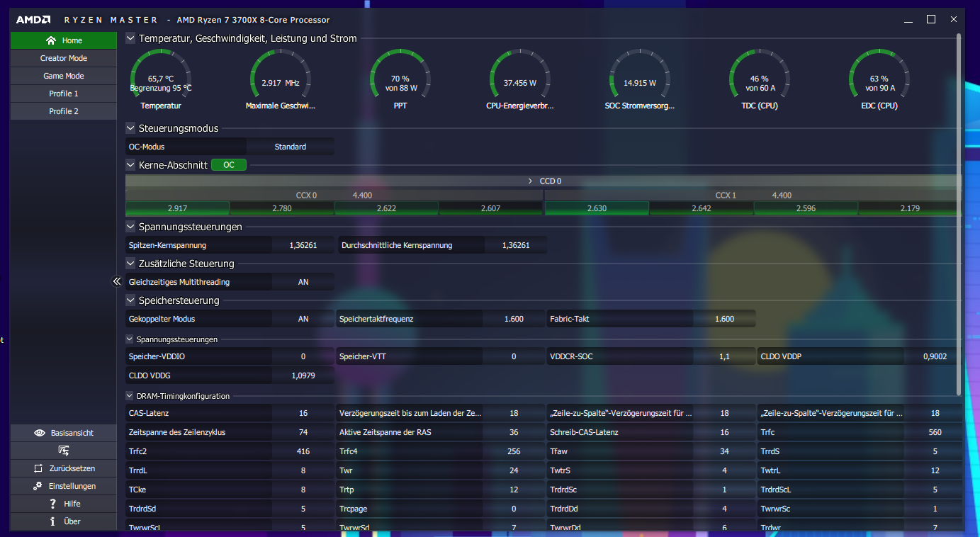
Task: Click CLDO VDDG value 1,0979
Action: pos(303,375)
